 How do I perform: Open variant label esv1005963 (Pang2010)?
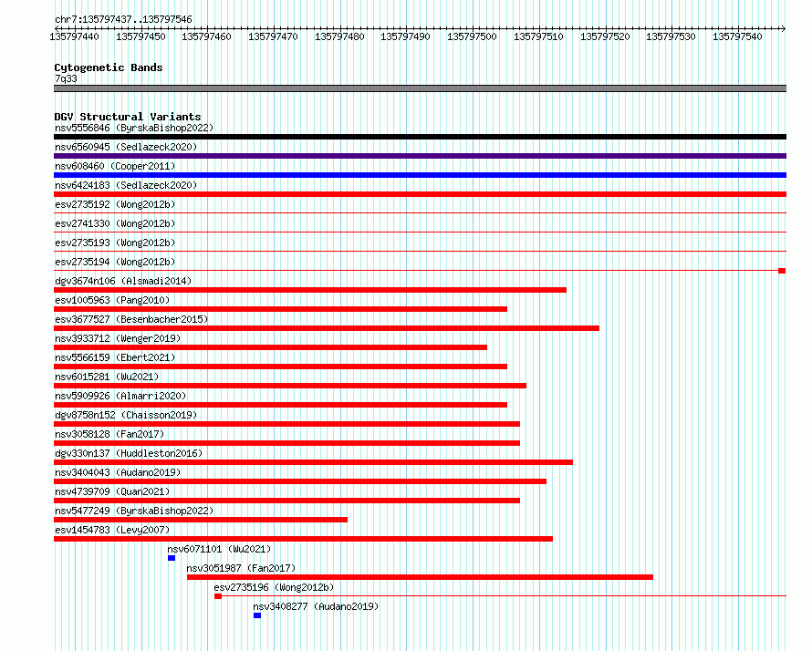[112, 300]
